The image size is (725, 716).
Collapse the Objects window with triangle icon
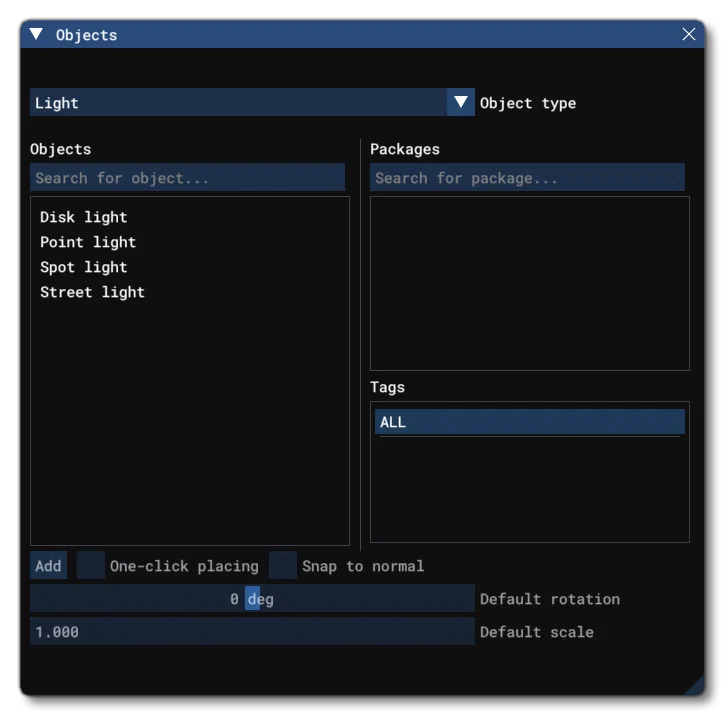pyautogui.click(x=36, y=34)
